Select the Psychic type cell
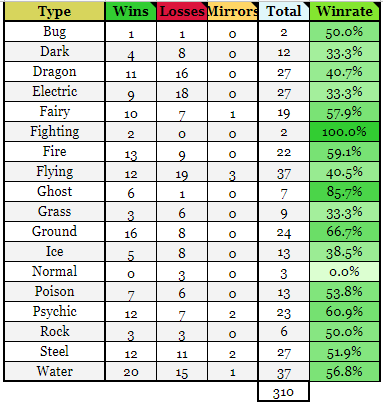 click(x=55, y=312)
